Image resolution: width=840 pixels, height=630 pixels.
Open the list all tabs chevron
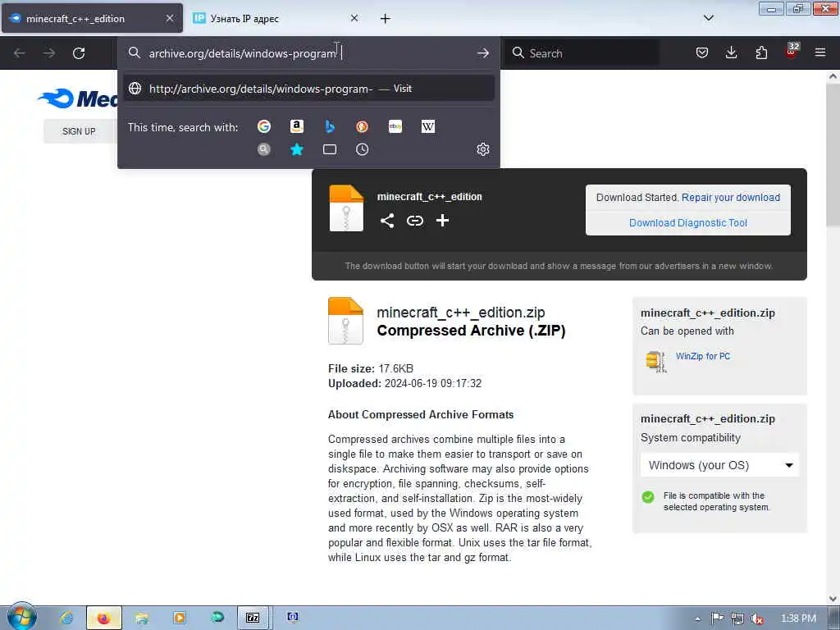tap(708, 18)
